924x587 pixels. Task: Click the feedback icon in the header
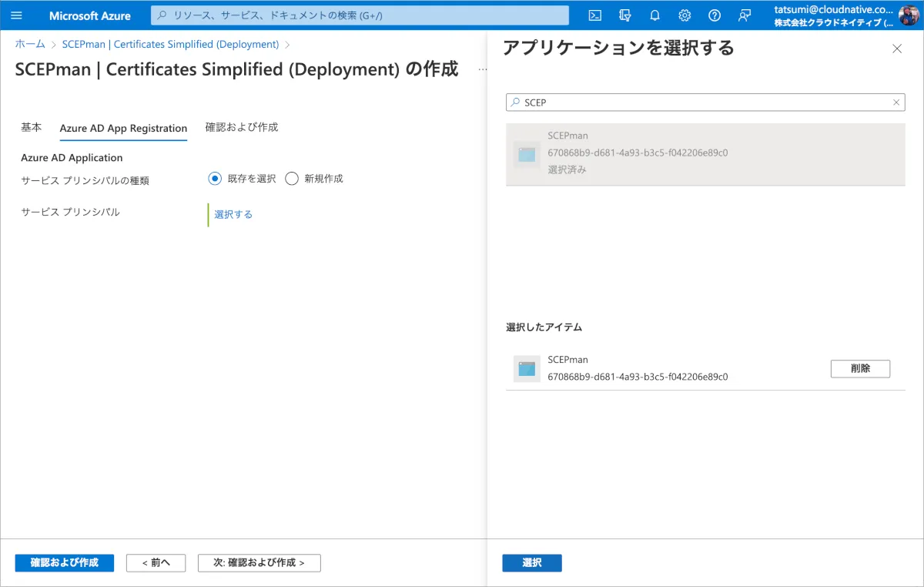[744, 15]
